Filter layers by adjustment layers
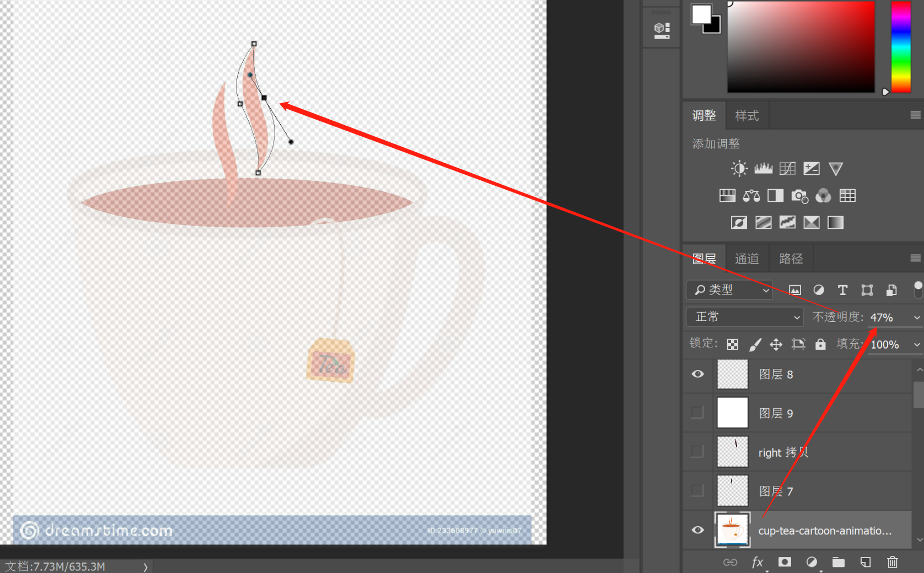Viewport: 924px width, 573px height. click(819, 290)
